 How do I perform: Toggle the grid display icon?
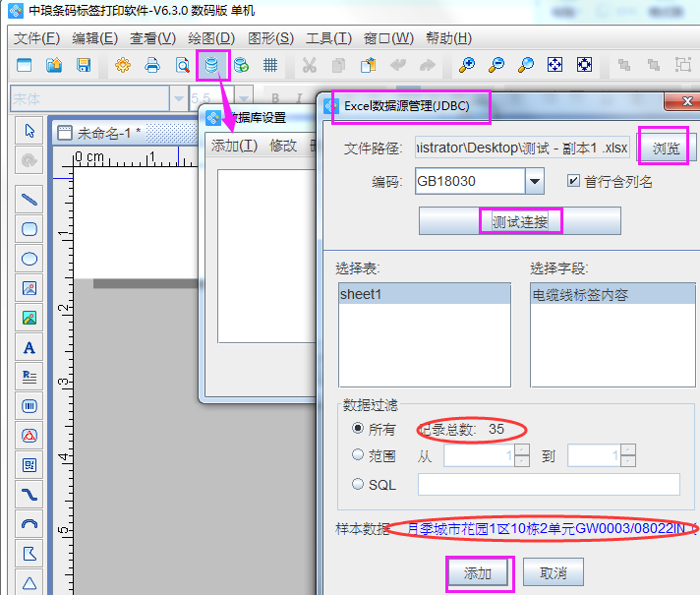pos(270,65)
